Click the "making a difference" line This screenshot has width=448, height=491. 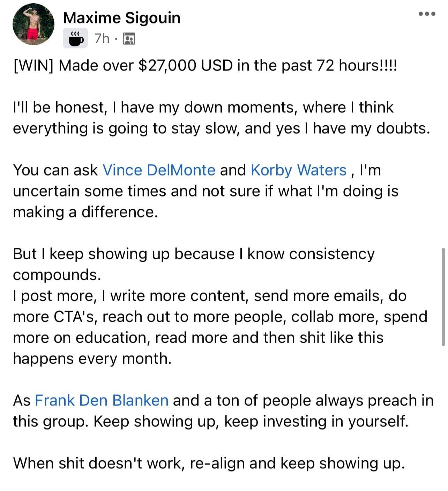click(x=85, y=212)
